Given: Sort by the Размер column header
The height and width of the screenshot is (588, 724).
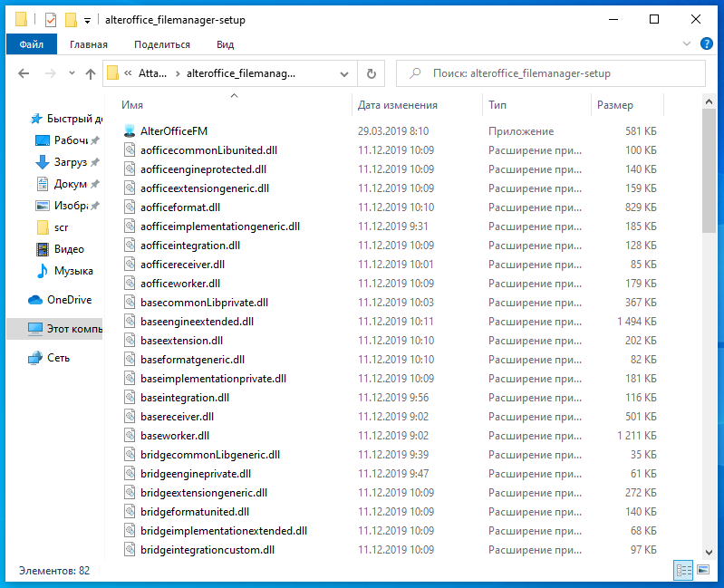Looking at the screenshot, I should (x=627, y=105).
